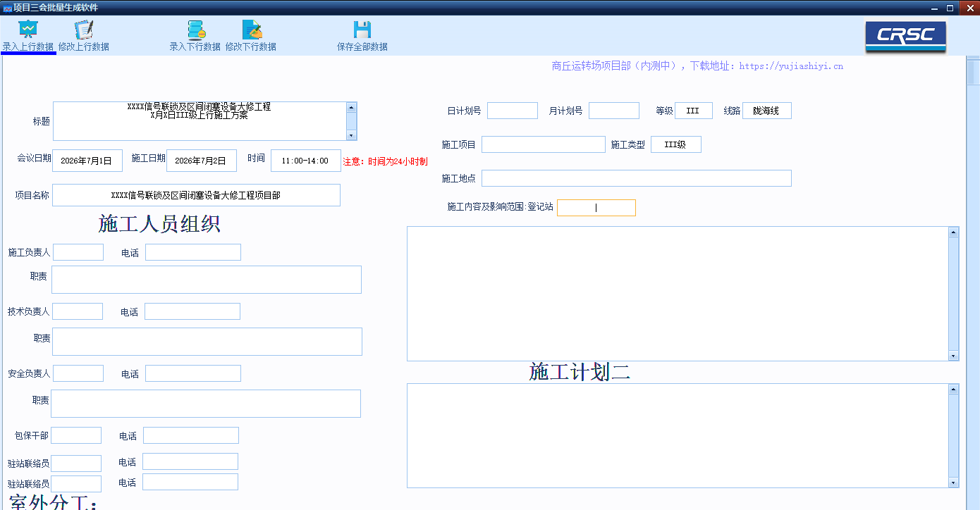Click the 施工日期 date field
The height and width of the screenshot is (510, 980).
click(x=201, y=161)
